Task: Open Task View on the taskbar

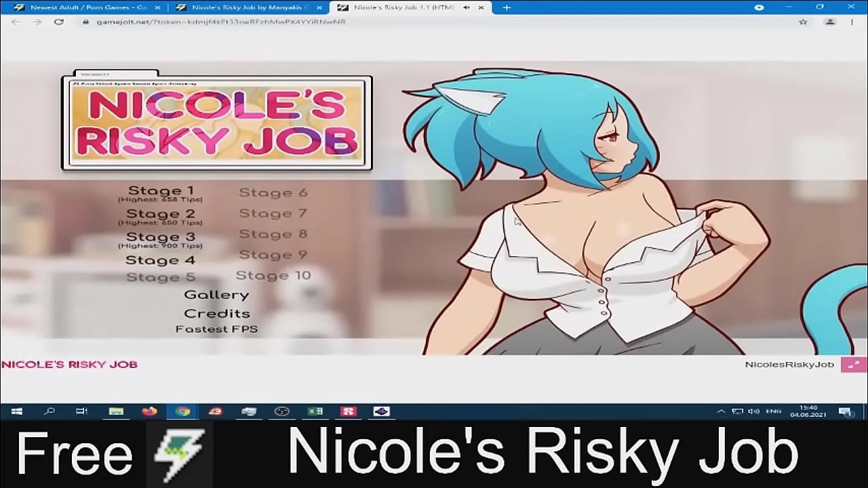Action: coord(81,411)
